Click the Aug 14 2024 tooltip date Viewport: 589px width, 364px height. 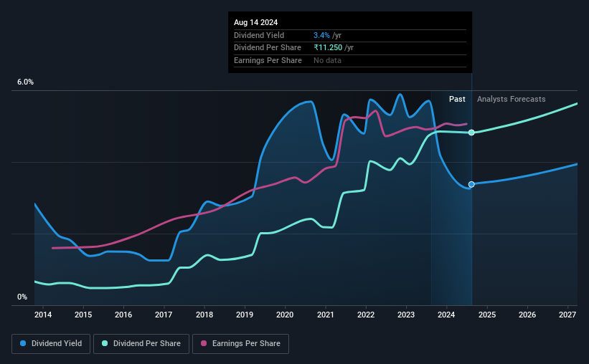pyautogui.click(x=256, y=22)
